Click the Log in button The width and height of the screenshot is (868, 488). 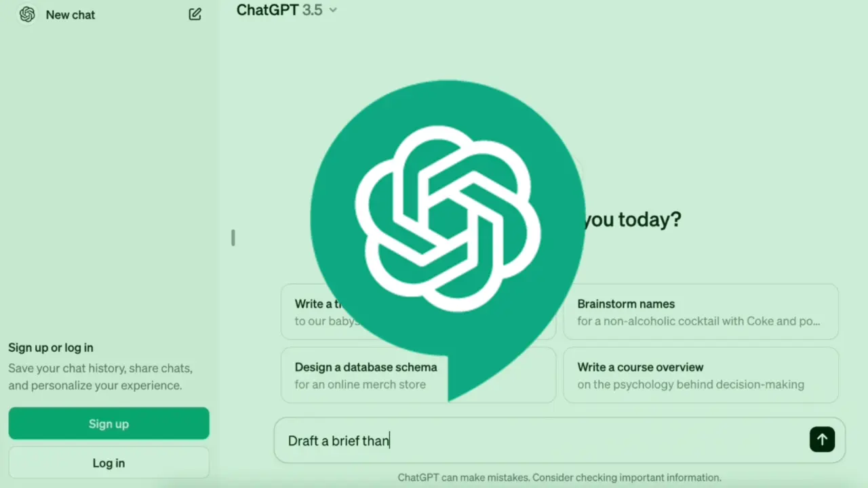tap(108, 463)
